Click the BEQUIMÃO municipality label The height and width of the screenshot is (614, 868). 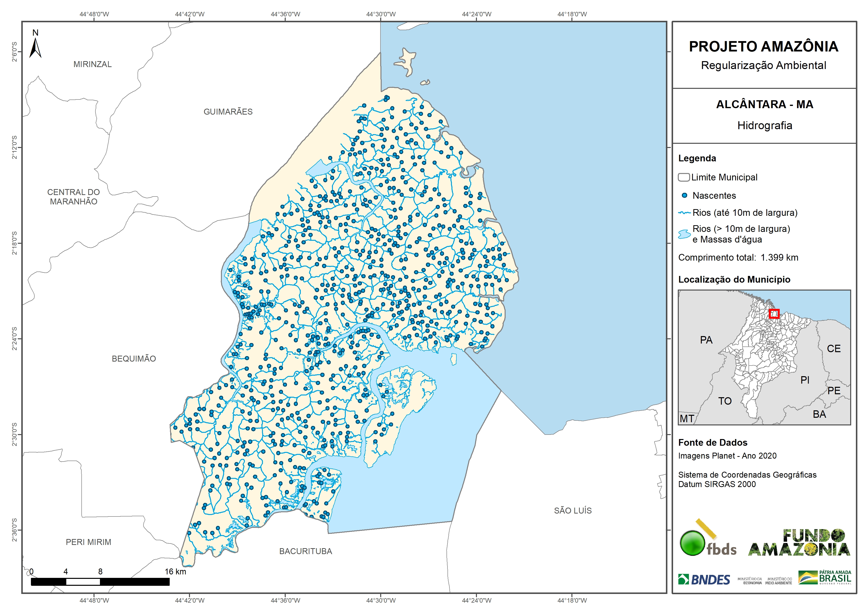pyautogui.click(x=134, y=359)
